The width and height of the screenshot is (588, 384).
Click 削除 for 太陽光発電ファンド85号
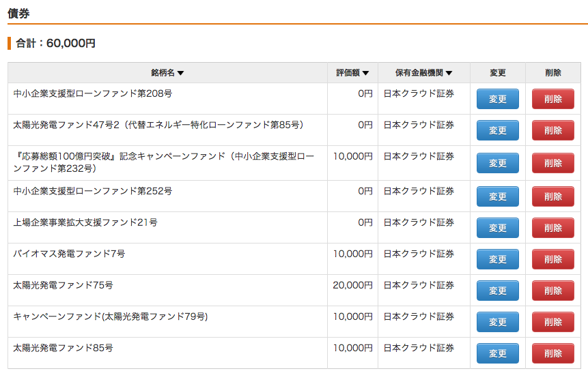tap(553, 353)
